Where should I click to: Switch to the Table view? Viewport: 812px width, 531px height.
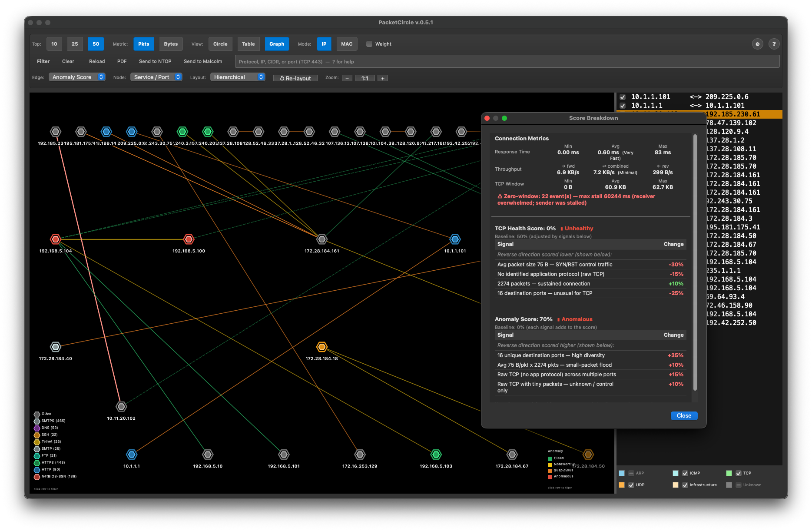pos(249,44)
